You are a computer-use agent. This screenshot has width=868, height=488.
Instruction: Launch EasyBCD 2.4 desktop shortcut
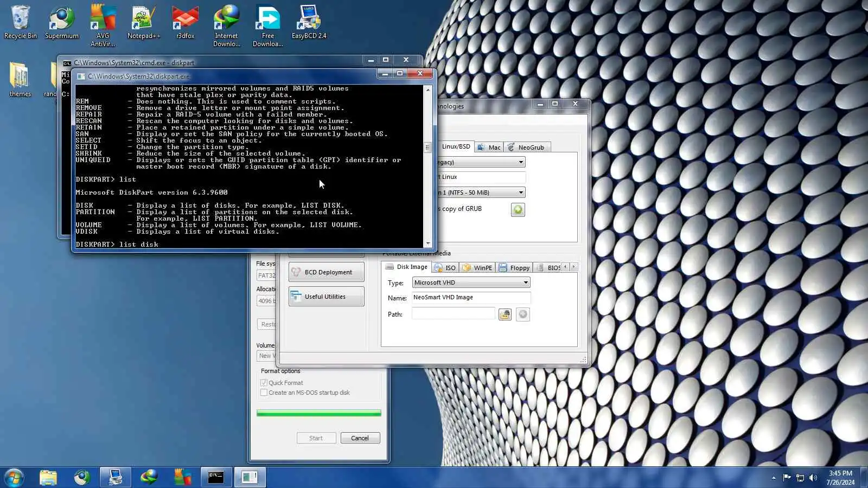[309, 22]
